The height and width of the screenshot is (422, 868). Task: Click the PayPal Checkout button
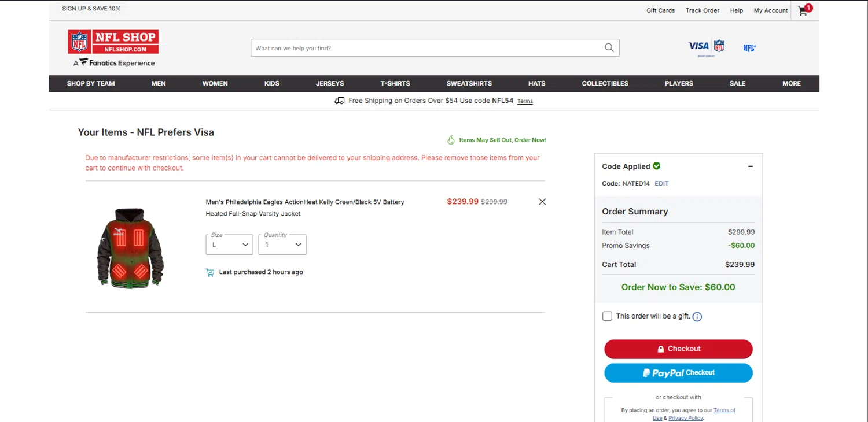tap(678, 373)
